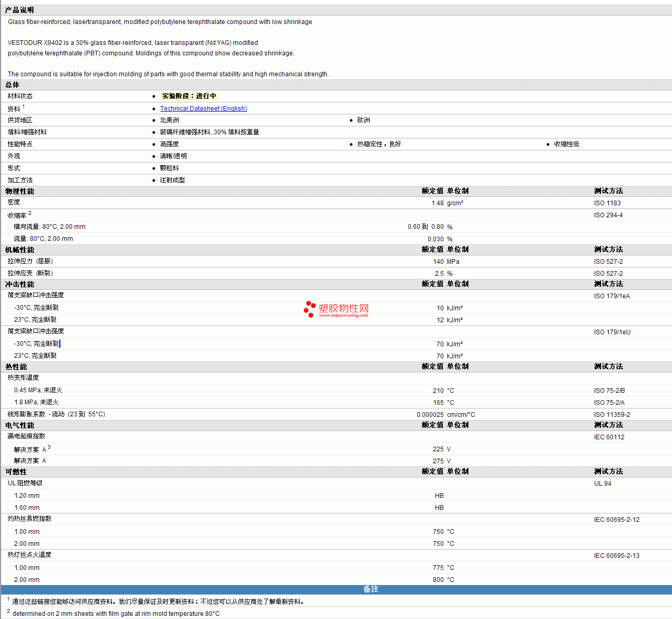Open the Technical Datasheet (English) link

click(x=203, y=109)
